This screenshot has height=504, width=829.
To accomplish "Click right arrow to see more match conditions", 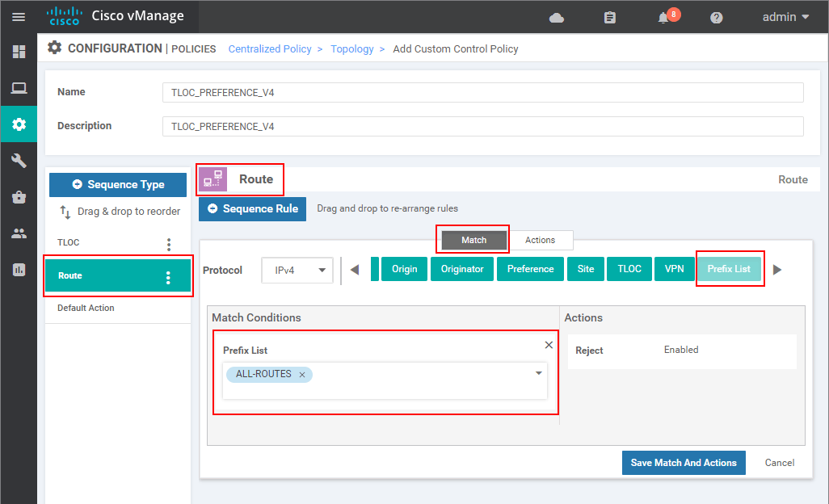I will click(776, 270).
